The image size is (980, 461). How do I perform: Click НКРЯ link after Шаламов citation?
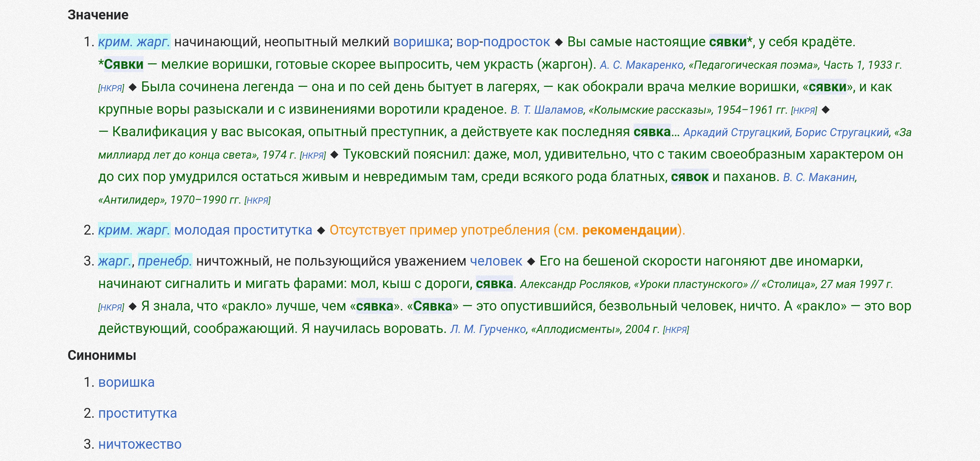pos(804,110)
